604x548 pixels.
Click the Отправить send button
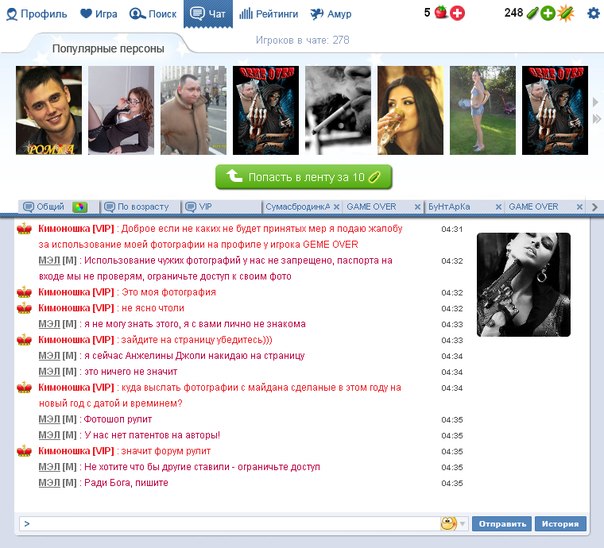tap(500, 523)
